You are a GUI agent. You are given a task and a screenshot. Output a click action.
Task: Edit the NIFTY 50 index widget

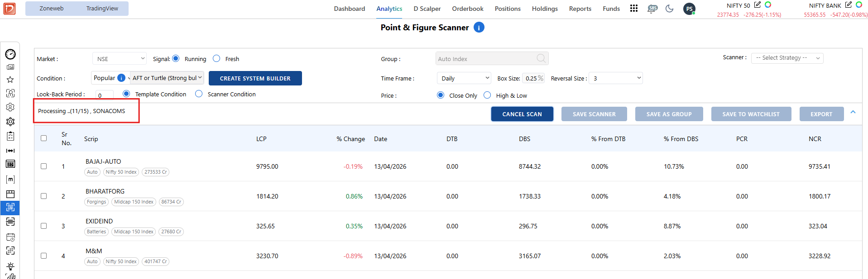(758, 5)
